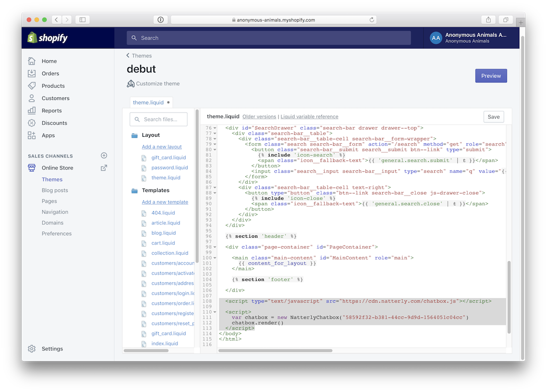The width and height of the screenshot is (547, 392).
Task: Click the Customize theme paintbrush icon
Action: [130, 84]
